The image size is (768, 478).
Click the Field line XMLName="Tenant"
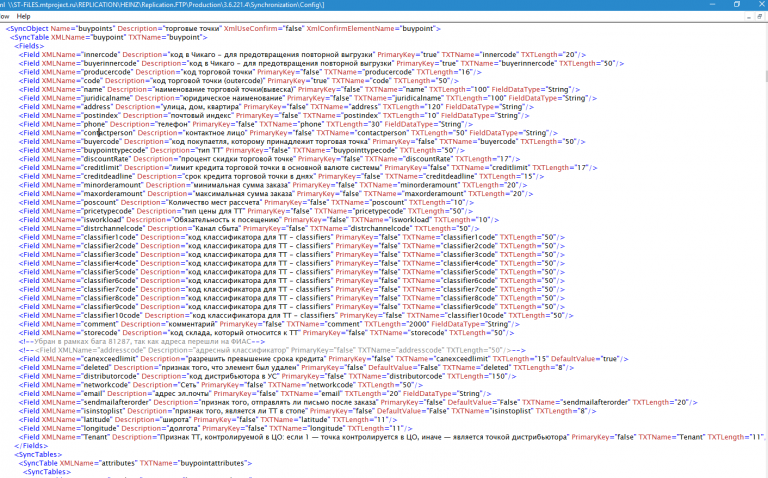(391, 437)
